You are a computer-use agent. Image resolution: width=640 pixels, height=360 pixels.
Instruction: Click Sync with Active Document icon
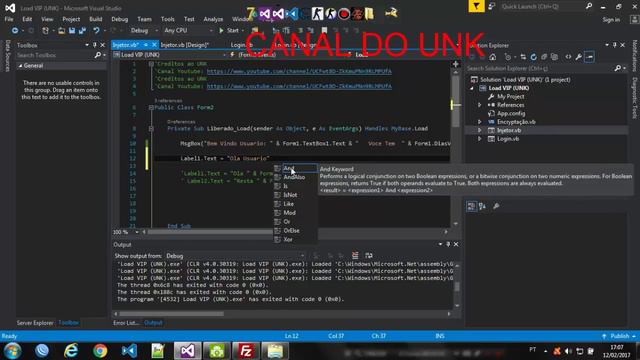point(523,57)
